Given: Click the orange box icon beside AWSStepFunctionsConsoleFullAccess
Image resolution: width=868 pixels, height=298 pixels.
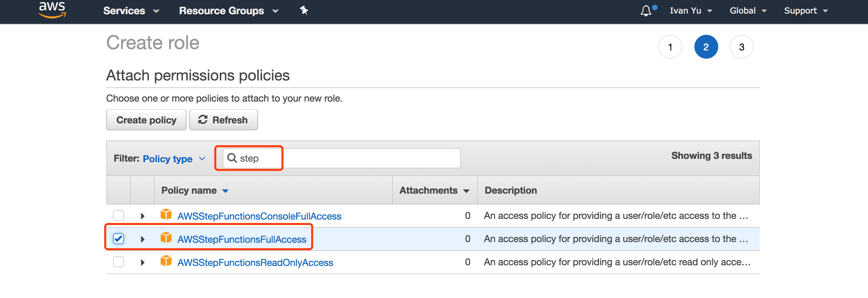Looking at the screenshot, I should point(166,214).
